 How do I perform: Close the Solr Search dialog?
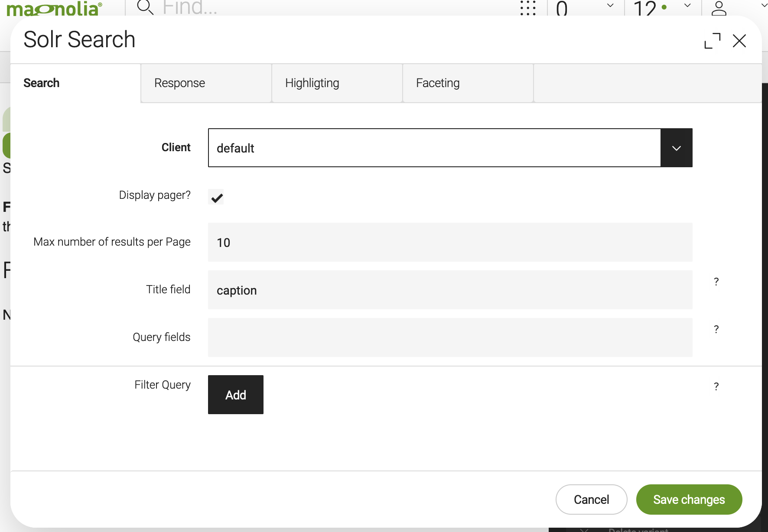point(739,41)
